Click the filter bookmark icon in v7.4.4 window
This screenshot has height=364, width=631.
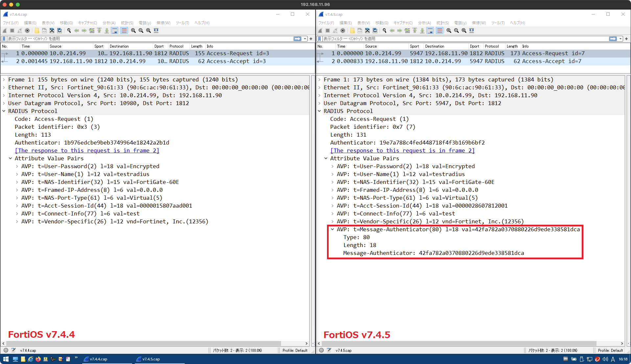4,39
